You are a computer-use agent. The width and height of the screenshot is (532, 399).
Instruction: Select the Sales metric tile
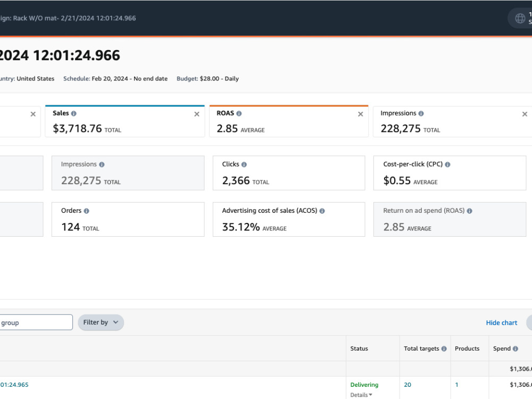click(125, 121)
